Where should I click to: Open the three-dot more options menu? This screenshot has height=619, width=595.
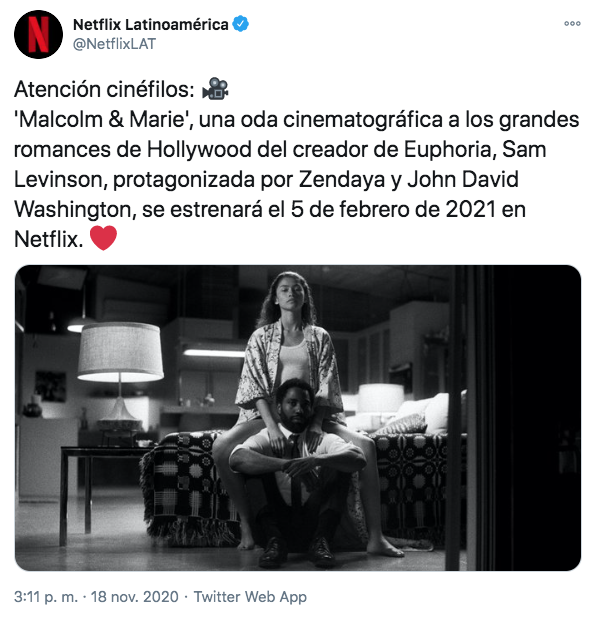point(572,24)
